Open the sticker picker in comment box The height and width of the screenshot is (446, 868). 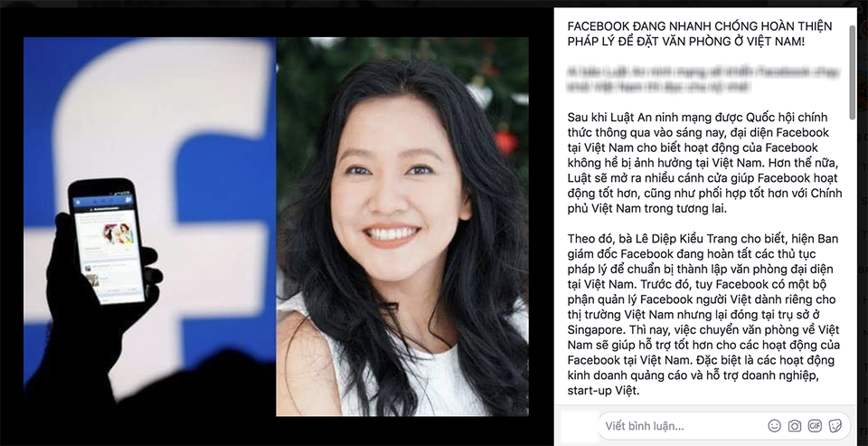pyautogui.click(x=835, y=425)
